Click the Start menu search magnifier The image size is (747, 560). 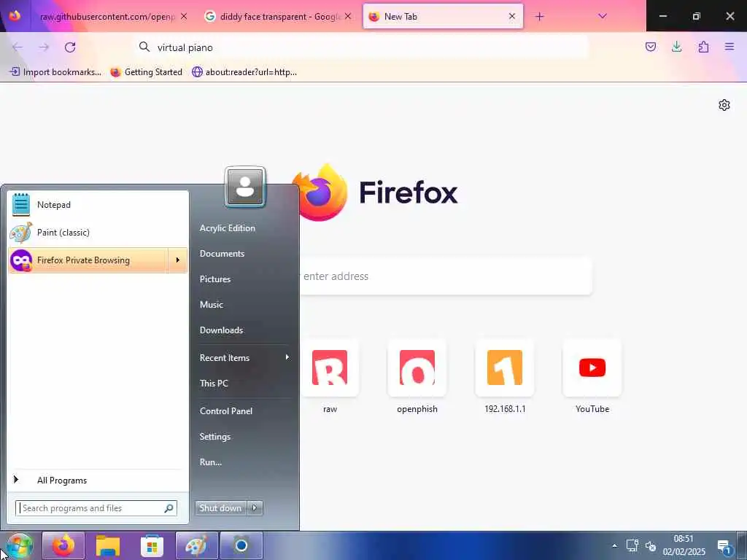tap(169, 508)
